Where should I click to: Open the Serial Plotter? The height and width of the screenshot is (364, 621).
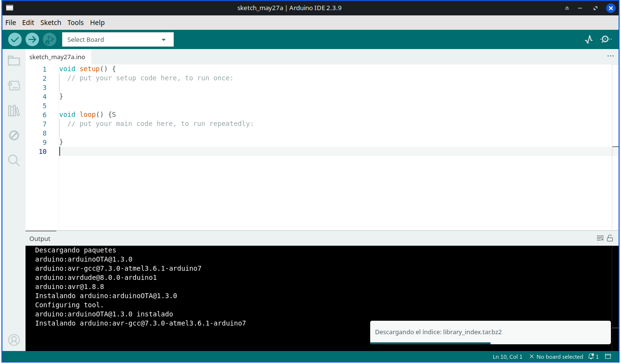click(589, 39)
